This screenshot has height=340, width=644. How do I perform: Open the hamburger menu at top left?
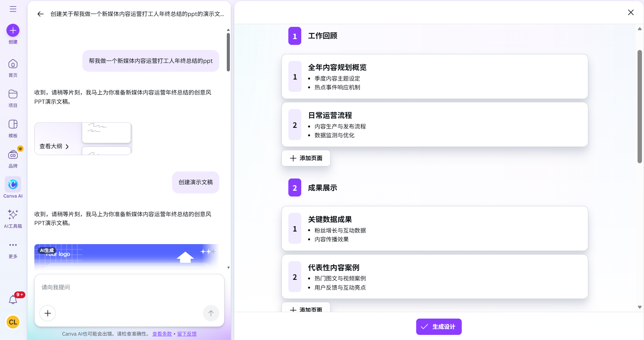click(x=13, y=9)
